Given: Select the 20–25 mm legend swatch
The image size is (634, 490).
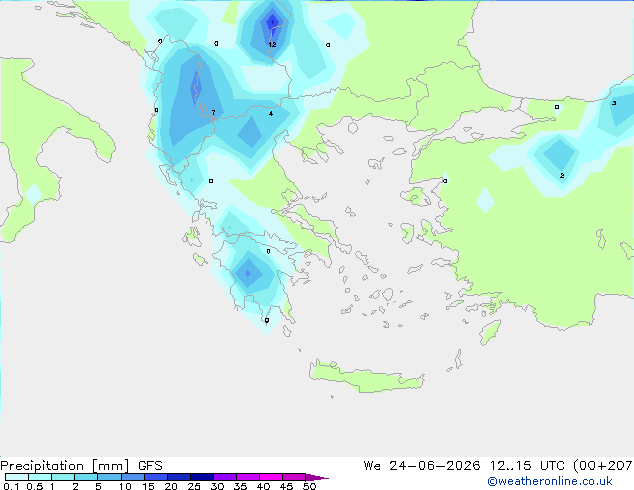Looking at the screenshot, I should 179,477.
